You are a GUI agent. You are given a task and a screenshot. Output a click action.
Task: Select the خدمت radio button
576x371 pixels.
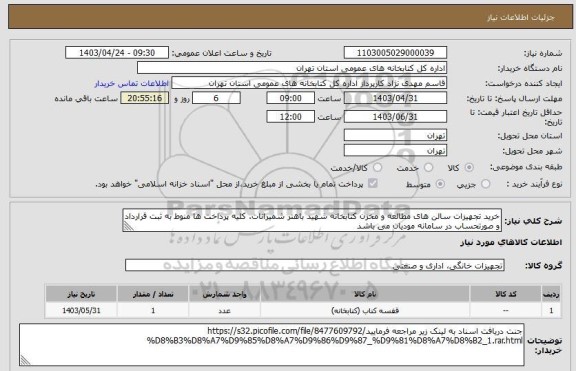tap(428, 168)
